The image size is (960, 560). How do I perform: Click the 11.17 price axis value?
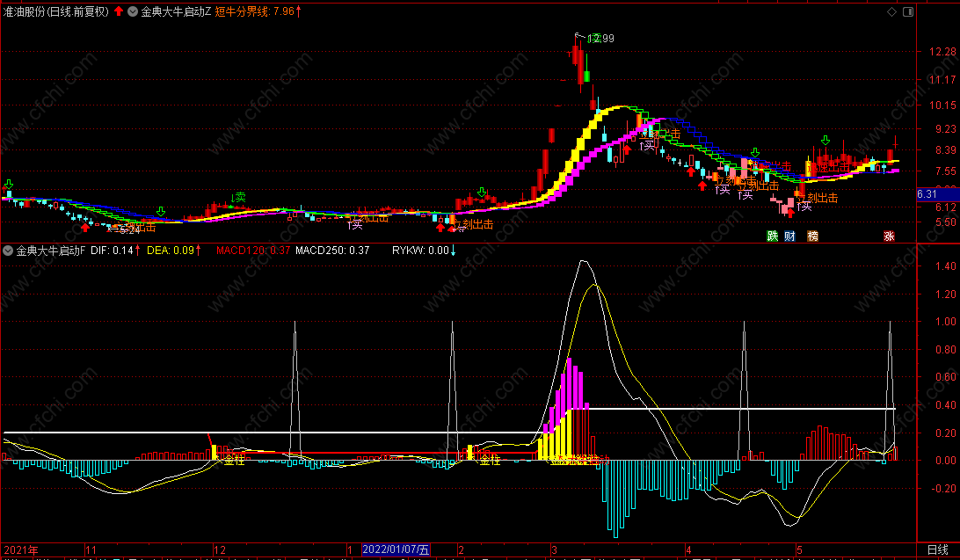(x=942, y=80)
